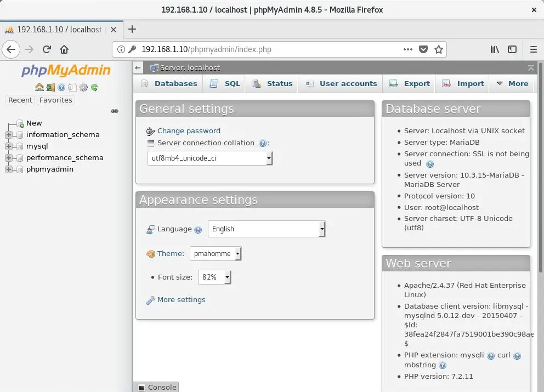
Task: Click the Change password link
Action: [189, 131]
